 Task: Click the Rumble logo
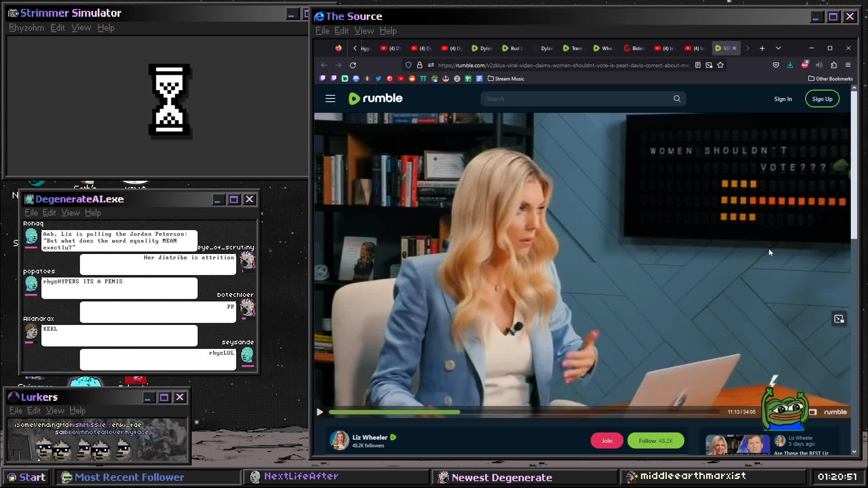pos(375,99)
